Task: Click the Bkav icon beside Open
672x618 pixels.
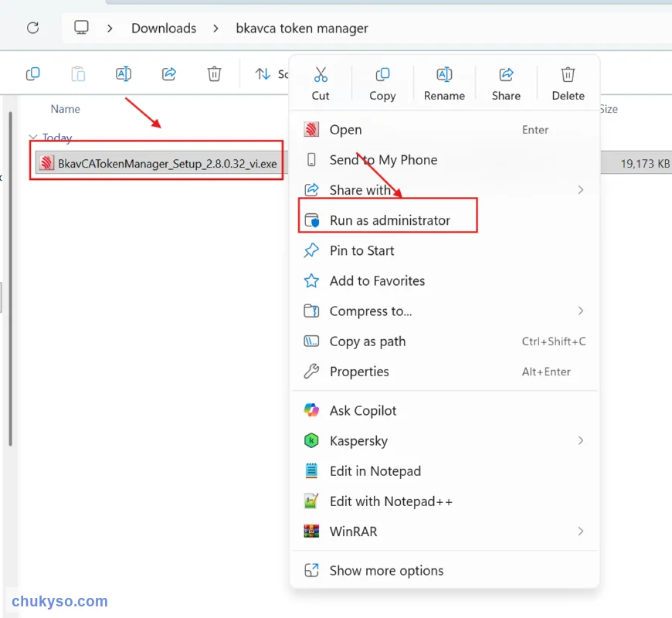Action: (311, 130)
